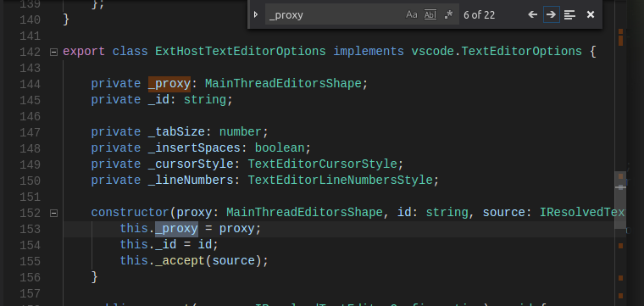This screenshot has height=306, width=644.
Task: Collapse the ExtHostTextEditorOptions class fold
Action: [53, 52]
